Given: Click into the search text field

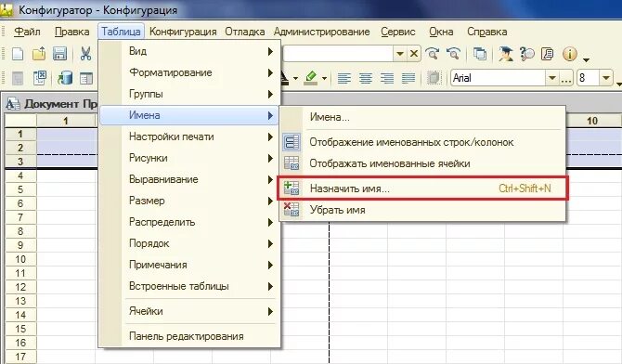Looking at the screenshot, I should tap(338, 54).
